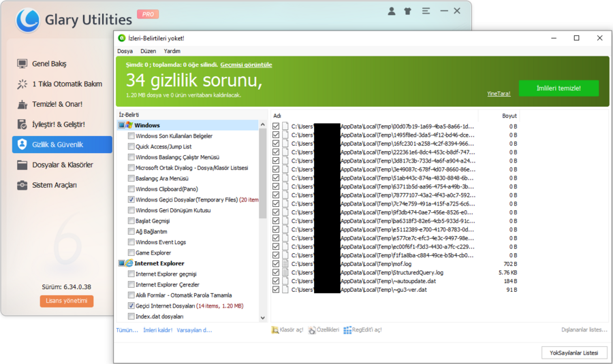Select the Windows Event Logs tree row
The width and height of the screenshot is (613, 364).
click(161, 242)
